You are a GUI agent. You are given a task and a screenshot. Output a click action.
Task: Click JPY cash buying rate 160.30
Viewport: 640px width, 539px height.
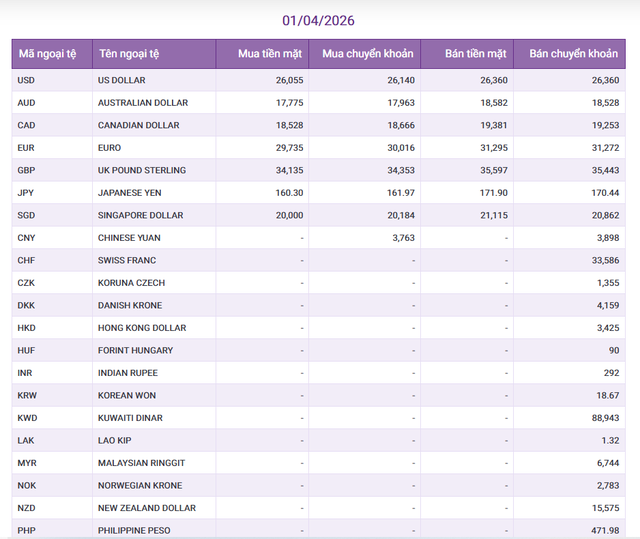[x=289, y=193]
